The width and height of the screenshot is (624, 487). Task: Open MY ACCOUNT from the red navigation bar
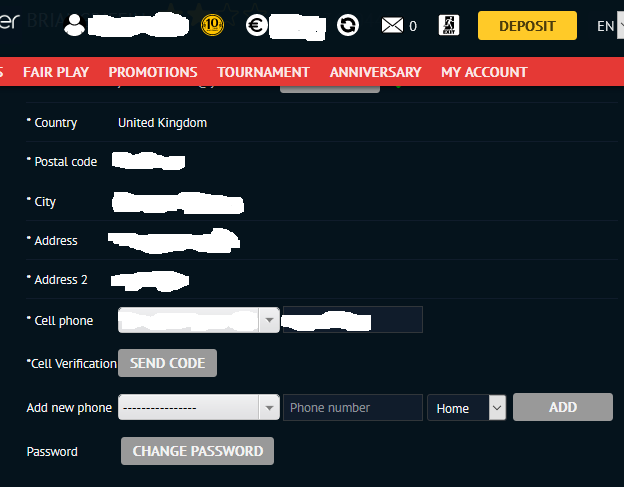click(484, 72)
